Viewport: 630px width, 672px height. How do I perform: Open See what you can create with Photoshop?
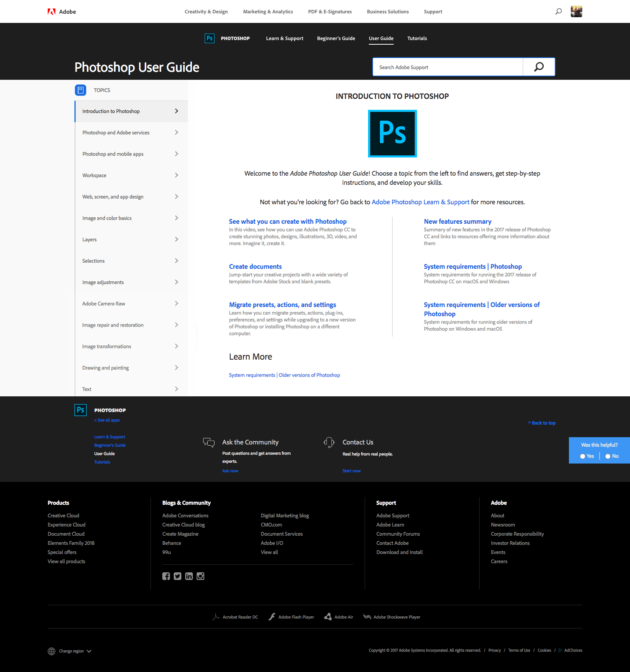(288, 221)
